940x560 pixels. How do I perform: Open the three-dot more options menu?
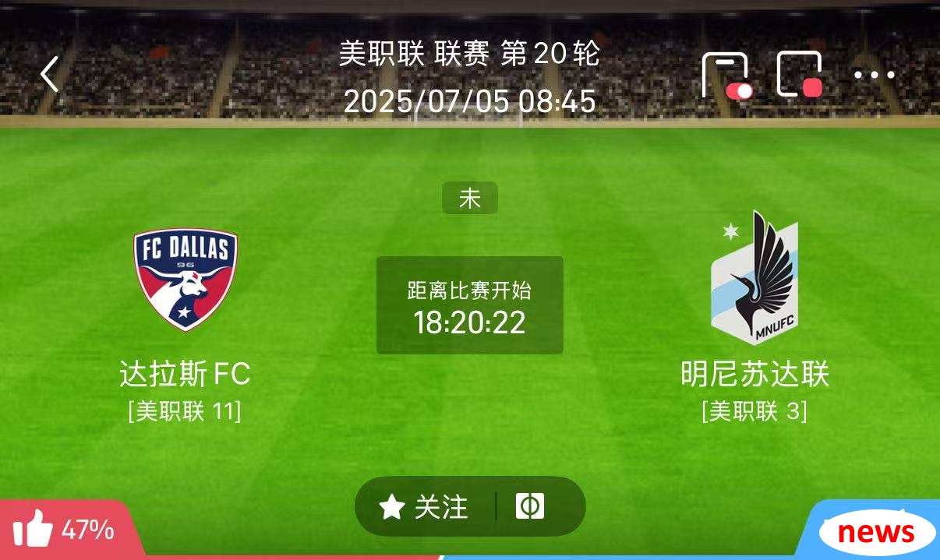coord(874,76)
